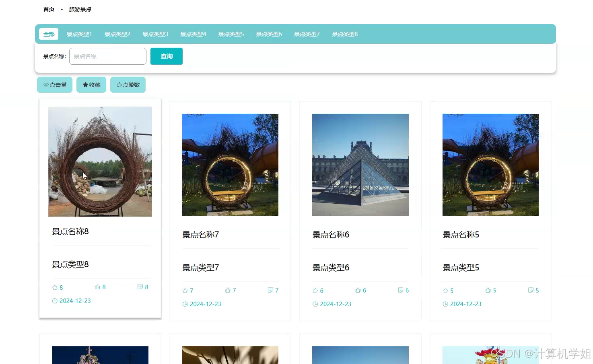The width and height of the screenshot is (593, 364).
Task: Sort by 点赞数 likes button
Action: click(128, 85)
